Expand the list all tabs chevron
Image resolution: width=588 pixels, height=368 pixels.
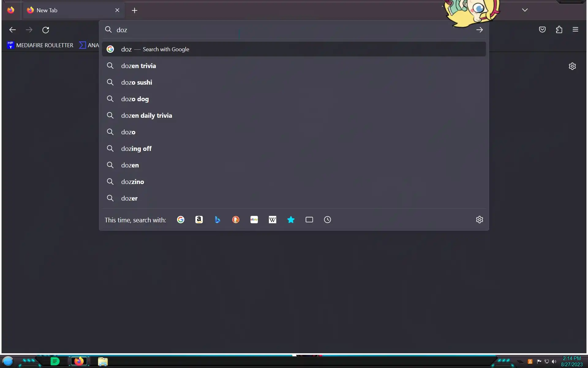point(525,10)
